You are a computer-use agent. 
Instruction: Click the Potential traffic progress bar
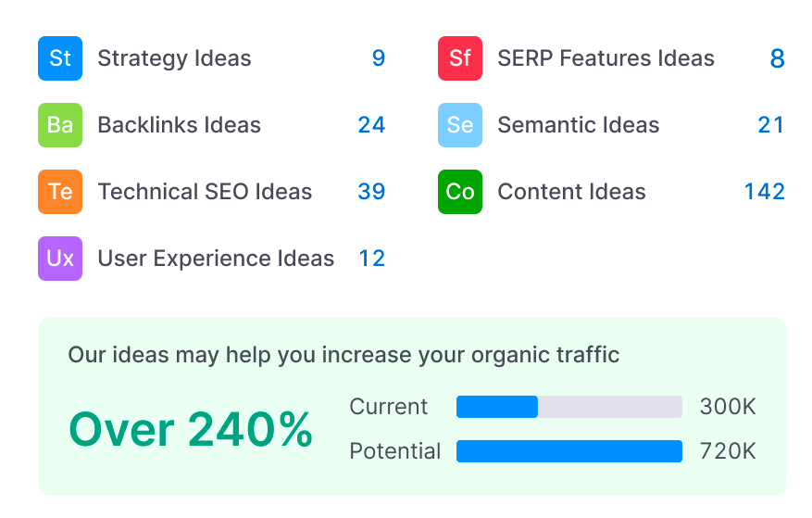[569, 451]
